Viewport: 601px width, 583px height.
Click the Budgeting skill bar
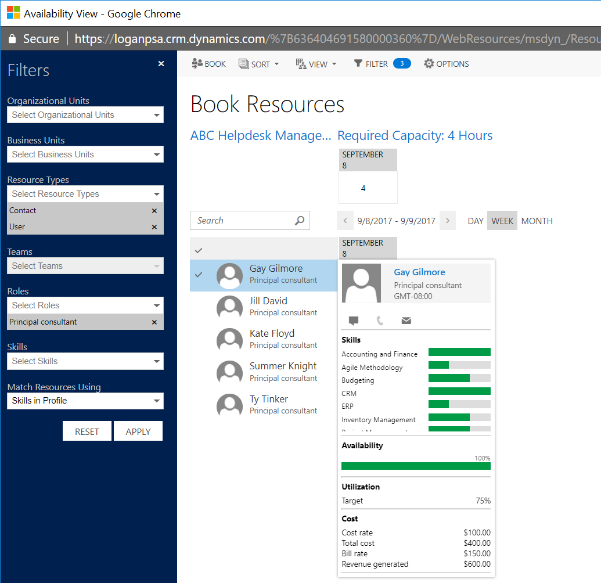460,378
